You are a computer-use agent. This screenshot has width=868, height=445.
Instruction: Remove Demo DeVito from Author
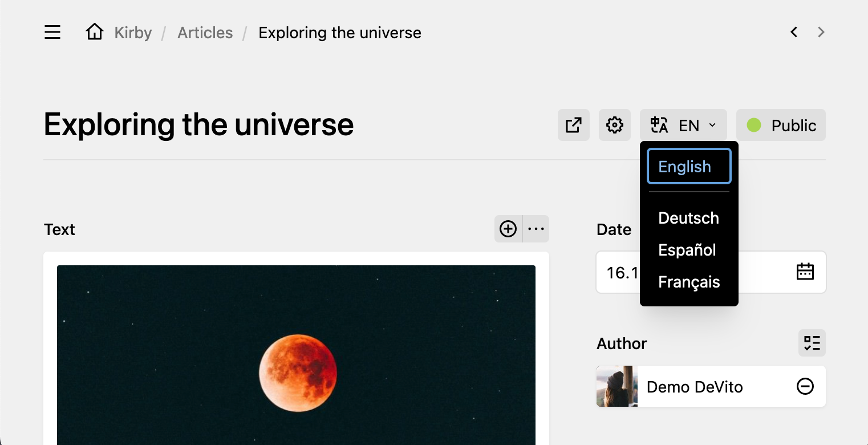805,386
